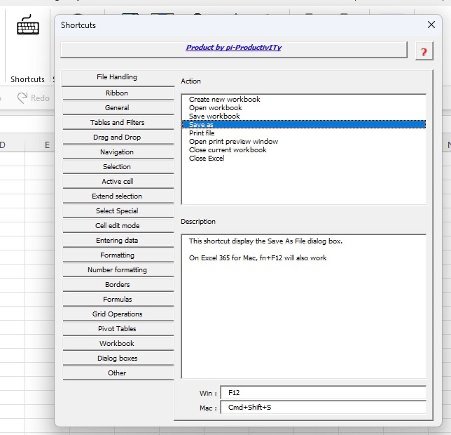Open the Active cell category
This screenshot has width=451, height=435.
coord(118,181)
